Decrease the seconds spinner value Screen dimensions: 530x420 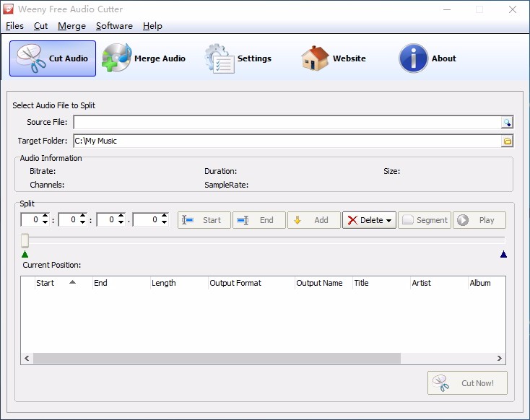point(121,223)
